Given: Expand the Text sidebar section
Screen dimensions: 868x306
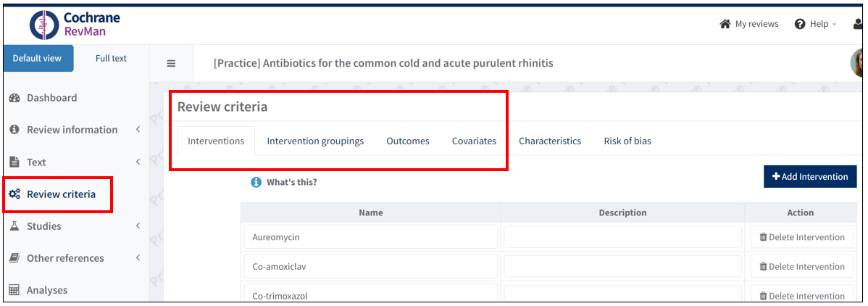Looking at the screenshot, I should tap(36, 162).
